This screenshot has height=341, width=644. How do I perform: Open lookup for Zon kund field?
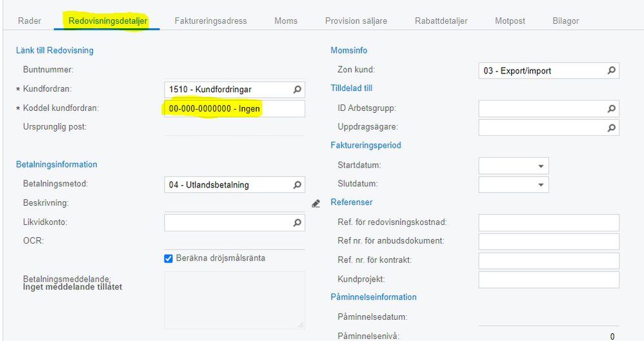click(x=611, y=70)
